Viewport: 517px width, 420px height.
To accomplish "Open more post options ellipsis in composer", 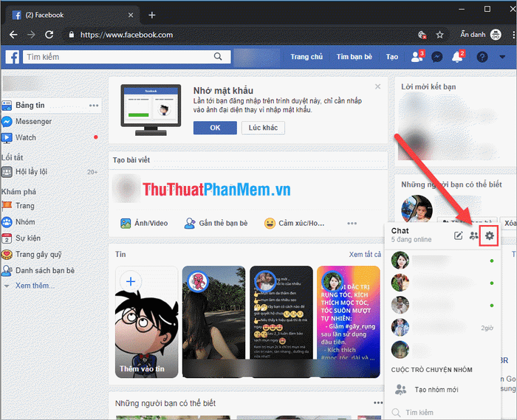I will tap(352, 223).
